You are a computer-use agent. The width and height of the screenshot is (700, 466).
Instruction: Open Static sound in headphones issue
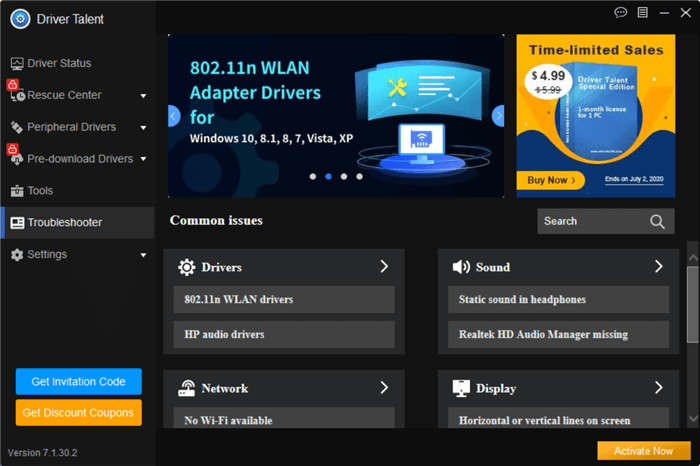pos(558,300)
